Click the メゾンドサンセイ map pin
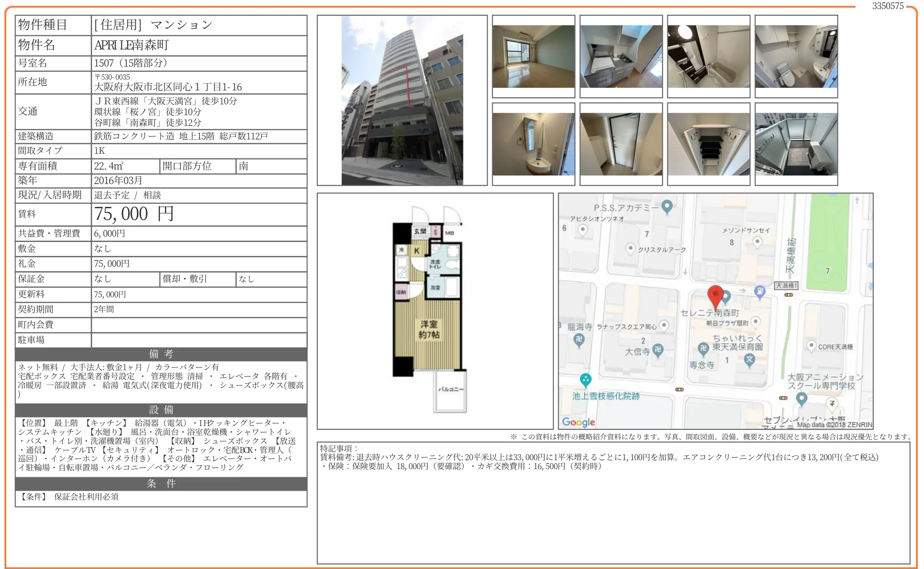This screenshot has height=569, width=924. pyautogui.click(x=756, y=241)
